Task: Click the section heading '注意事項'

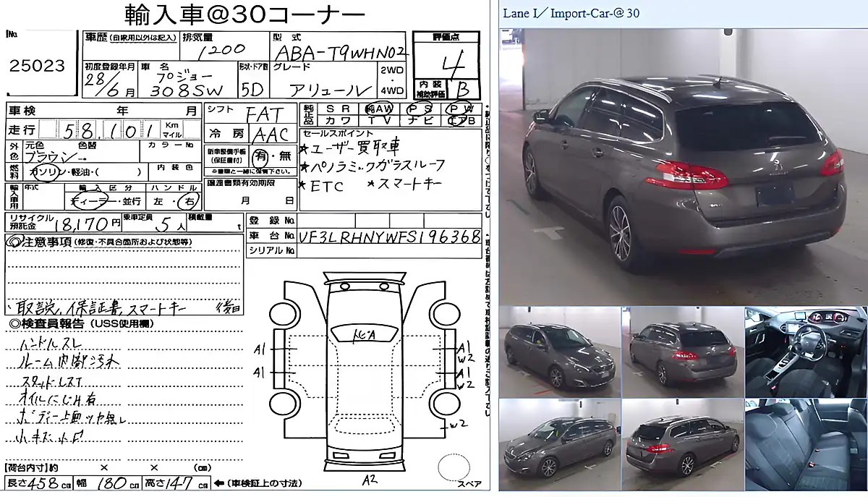Action: pyautogui.click(x=46, y=241)
